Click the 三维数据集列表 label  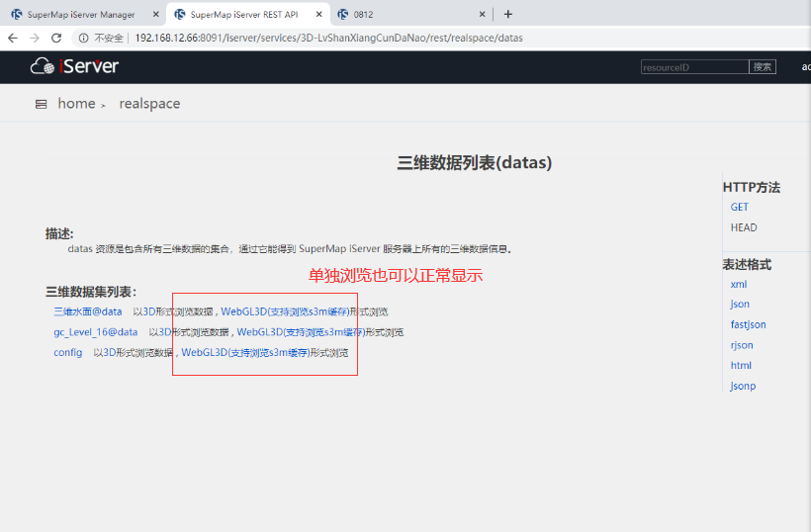tap(91, 292)
